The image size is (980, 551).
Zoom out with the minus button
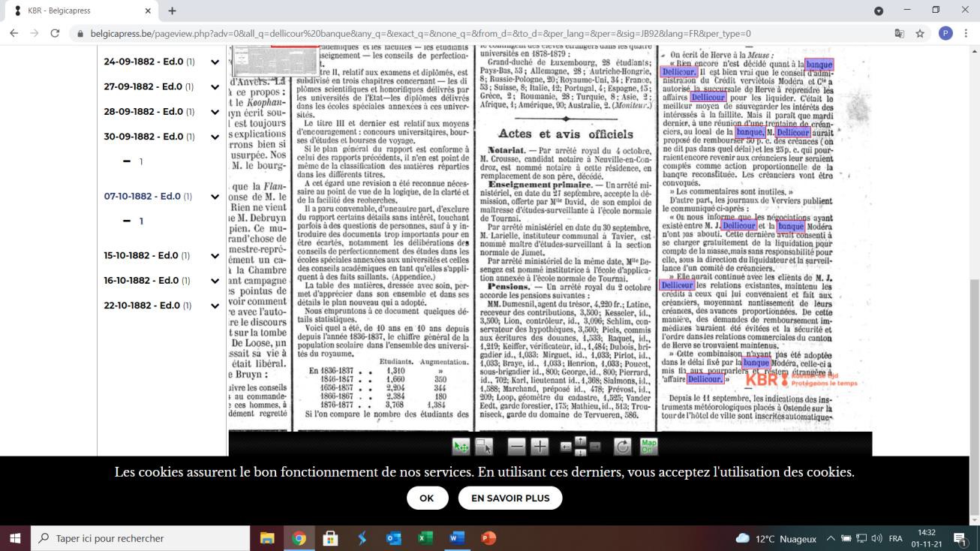coord(516,447)
